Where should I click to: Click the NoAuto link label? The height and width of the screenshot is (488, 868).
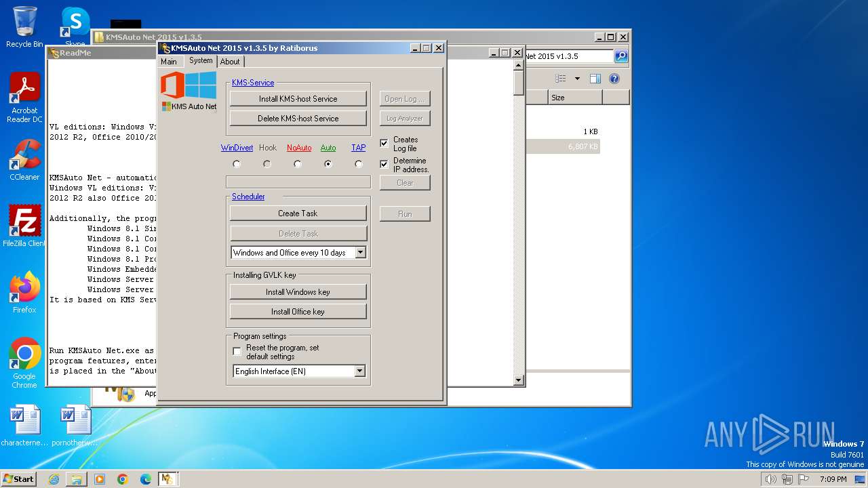click(299, 148)
